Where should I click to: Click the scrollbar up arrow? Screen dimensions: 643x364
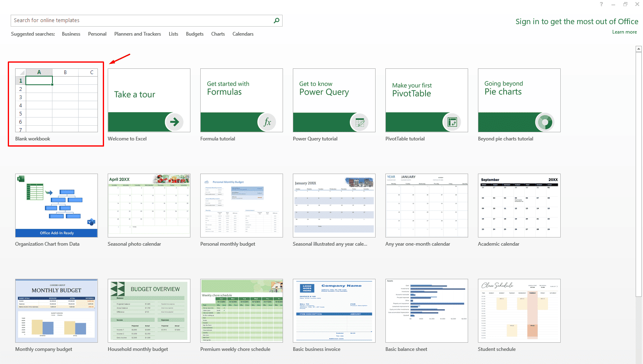click(638, 49)
